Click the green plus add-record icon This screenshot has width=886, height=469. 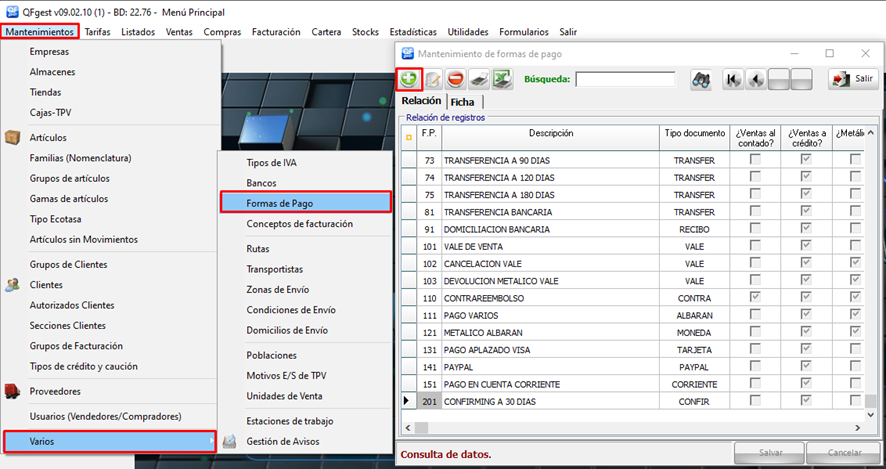tap(409, 79)
